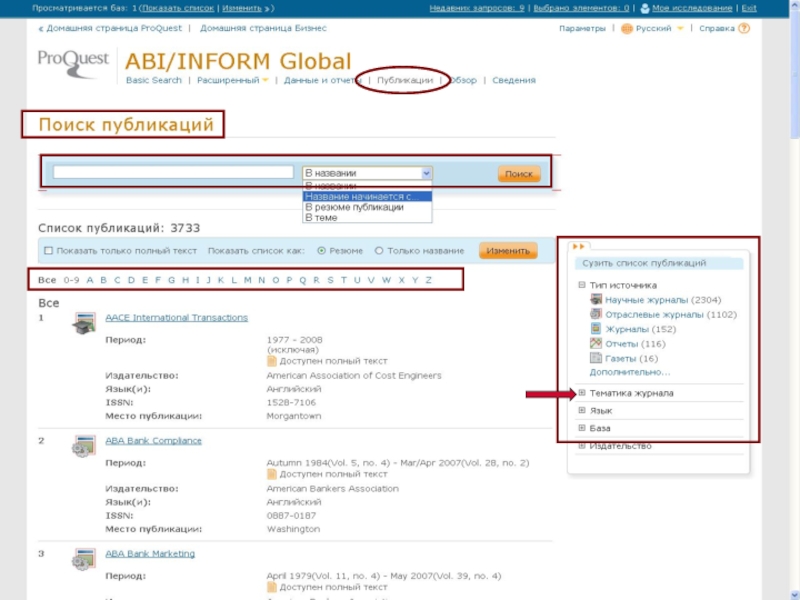The image size is (800, 600).
Task: Click the Газеты source type icon
Action: (595, 358)
